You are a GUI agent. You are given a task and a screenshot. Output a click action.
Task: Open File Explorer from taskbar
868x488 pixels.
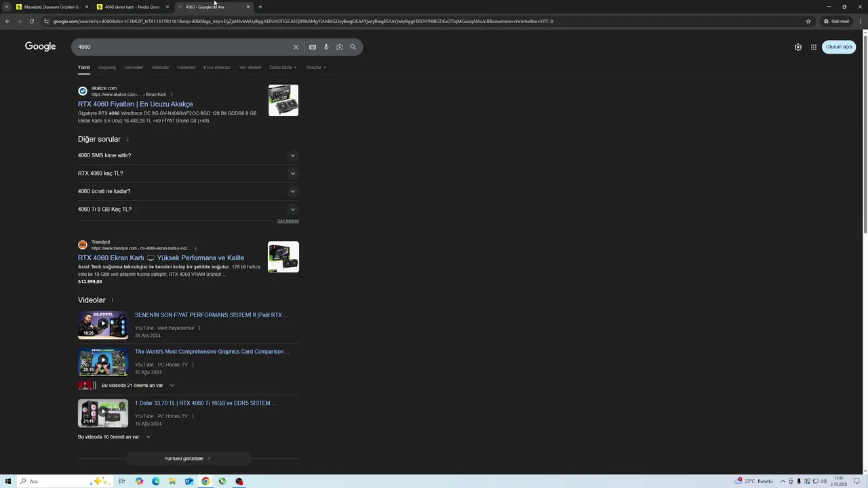172,481
